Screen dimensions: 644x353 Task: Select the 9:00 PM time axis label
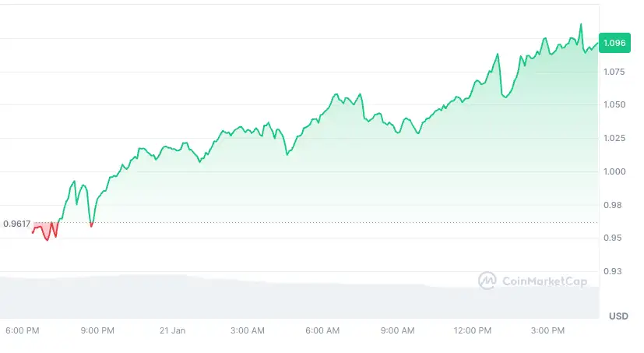pos(97,330)
